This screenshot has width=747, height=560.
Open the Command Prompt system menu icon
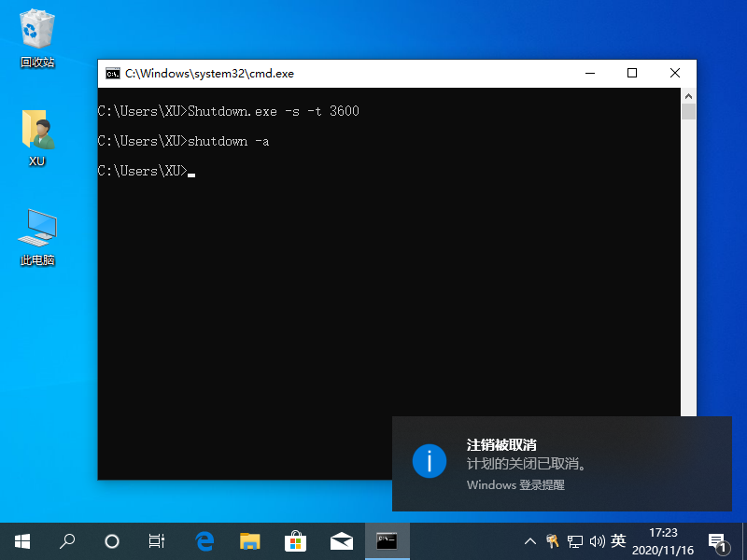tap(114, 73)
